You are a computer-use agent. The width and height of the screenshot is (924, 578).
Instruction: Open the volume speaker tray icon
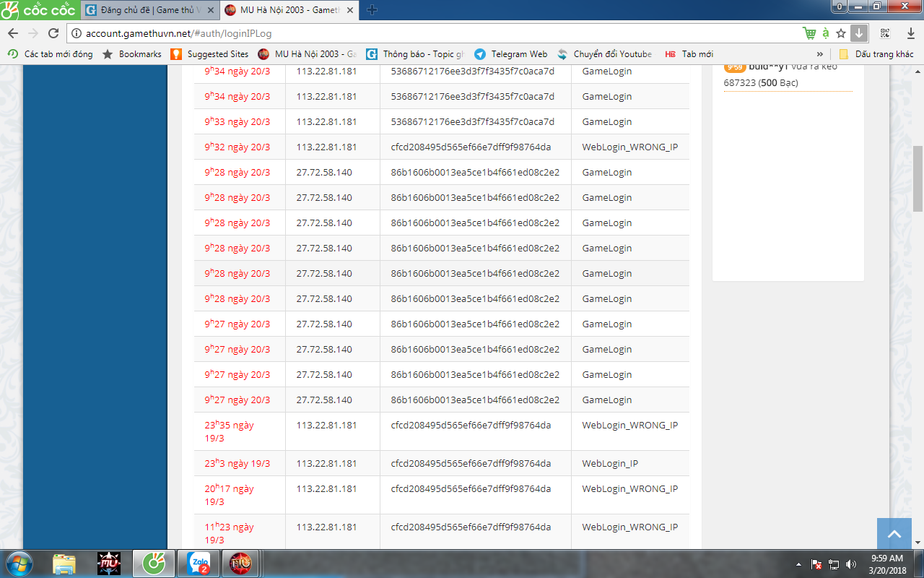851,564
